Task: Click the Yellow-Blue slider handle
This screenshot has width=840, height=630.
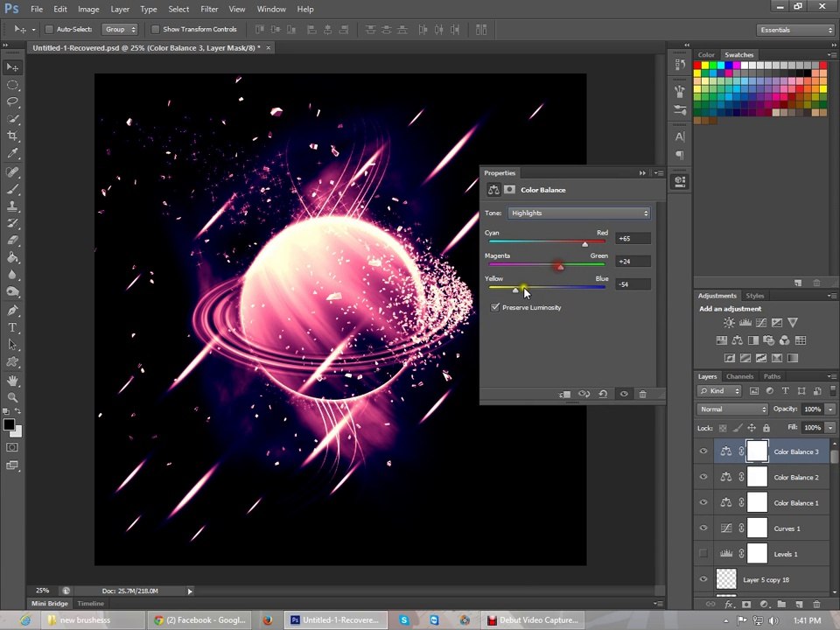Action: [515, 290]
